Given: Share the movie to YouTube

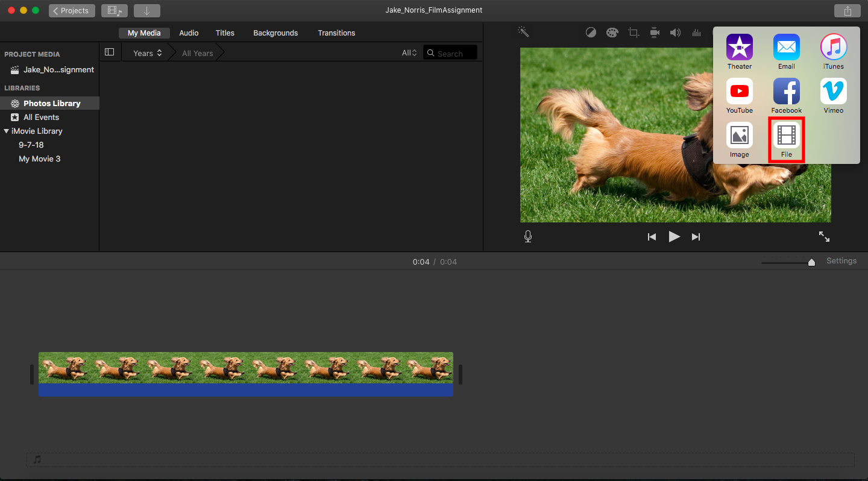Looking at the screenshot, I should 739,92.
